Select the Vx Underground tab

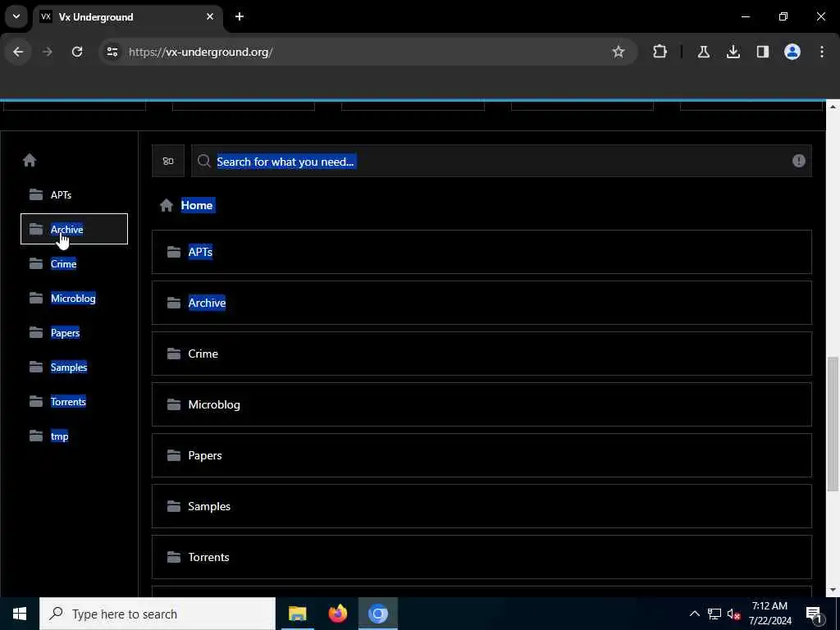point(129,17)
